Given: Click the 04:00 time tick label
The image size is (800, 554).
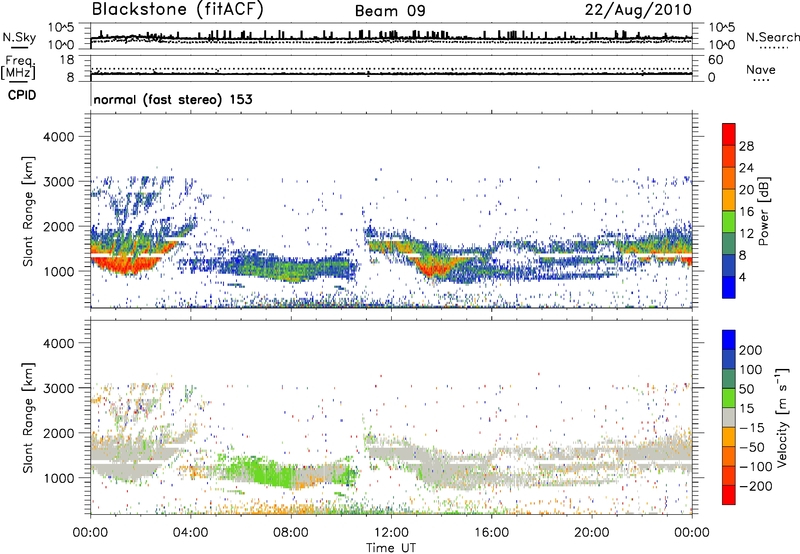Looking at the screenshot, I should 191,533.
